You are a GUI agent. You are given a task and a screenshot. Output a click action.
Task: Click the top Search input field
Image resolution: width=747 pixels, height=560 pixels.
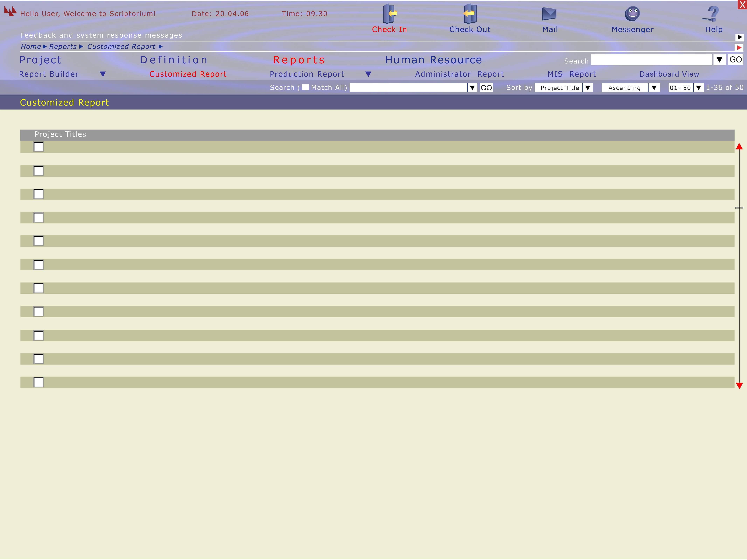pyautogui.click(x=651, y=60)
